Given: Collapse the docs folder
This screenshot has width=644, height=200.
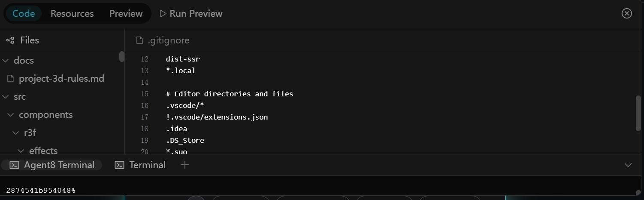Looking at the screenshot, I should 6,61.
